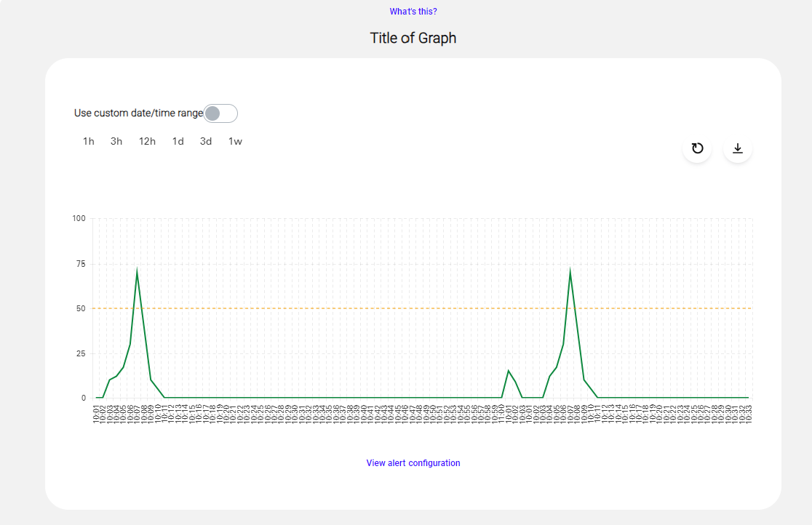Click the "Title of Graph" heading
This screenshot has width=812, height=525.
(x=413, y=38)
